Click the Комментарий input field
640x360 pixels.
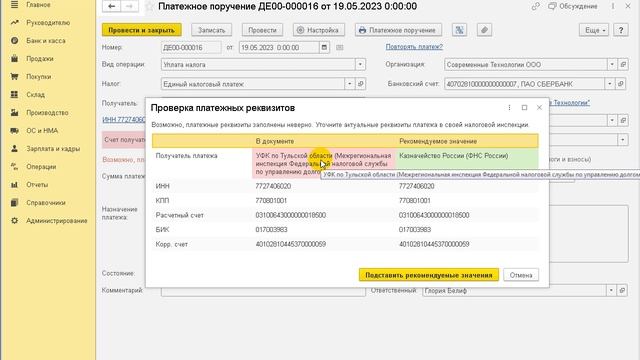click(263, 291)
